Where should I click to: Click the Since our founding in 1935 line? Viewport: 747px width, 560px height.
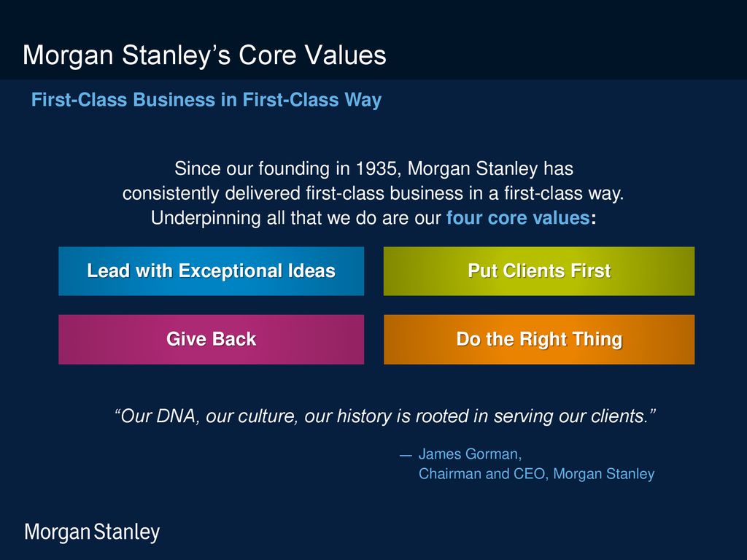click(x=373, y=168)
